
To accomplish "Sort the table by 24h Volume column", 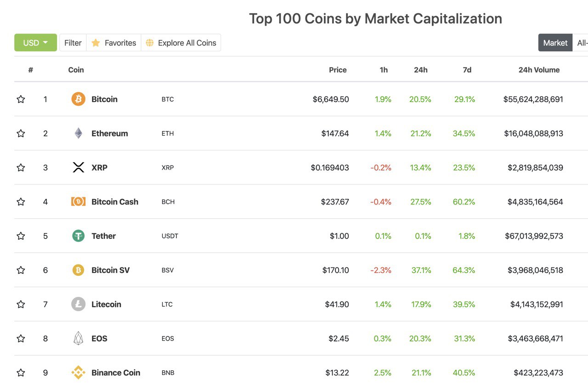I will point(539,70).
